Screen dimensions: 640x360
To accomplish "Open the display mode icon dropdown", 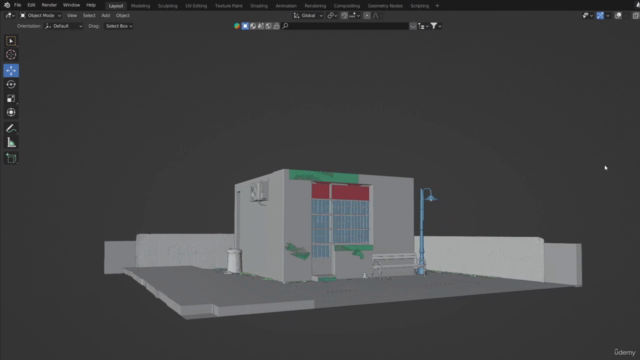I will tap(423, 26).
